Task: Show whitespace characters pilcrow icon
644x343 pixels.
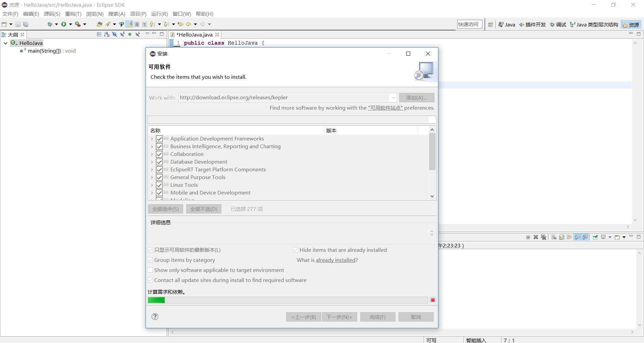Action: [x=145, y=24]
